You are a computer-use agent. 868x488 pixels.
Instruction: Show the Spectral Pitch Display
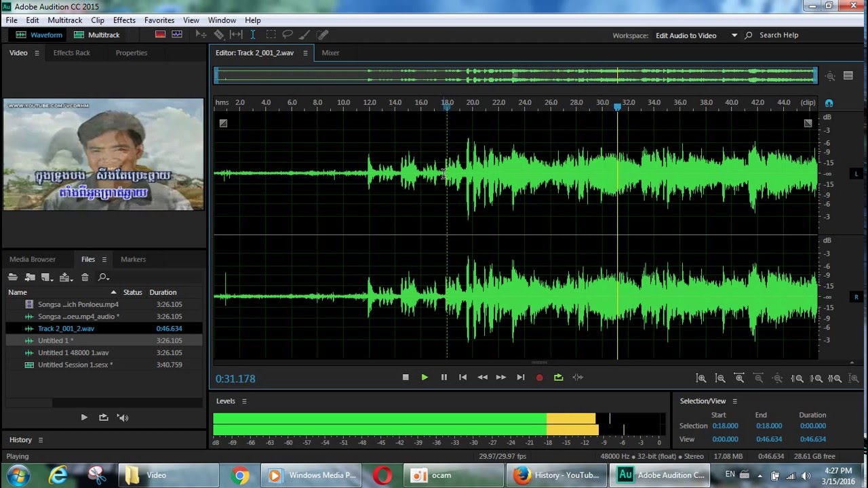coord(177,35)
